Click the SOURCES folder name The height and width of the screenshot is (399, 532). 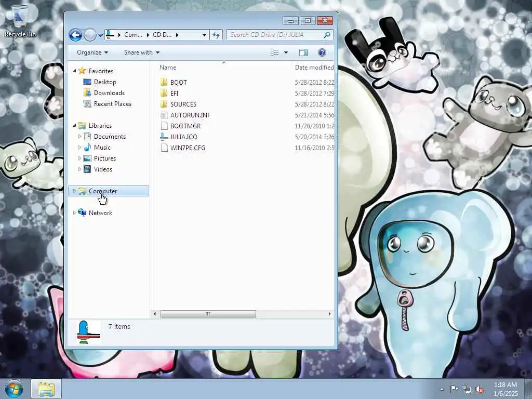point(183,104)
